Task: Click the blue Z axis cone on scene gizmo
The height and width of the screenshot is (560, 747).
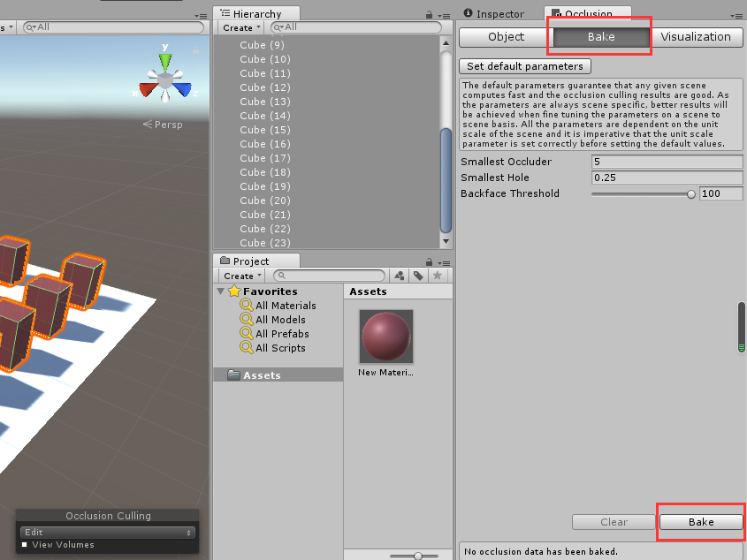Action: click(x=182, y=89)
